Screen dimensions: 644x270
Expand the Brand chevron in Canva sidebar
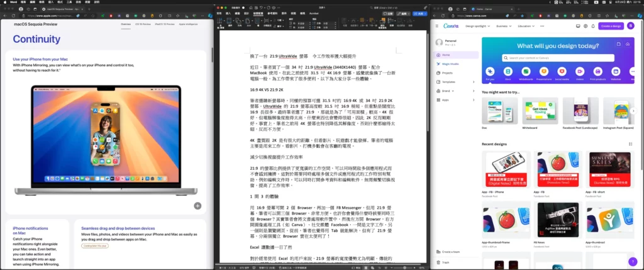click(x=474, y=91)
